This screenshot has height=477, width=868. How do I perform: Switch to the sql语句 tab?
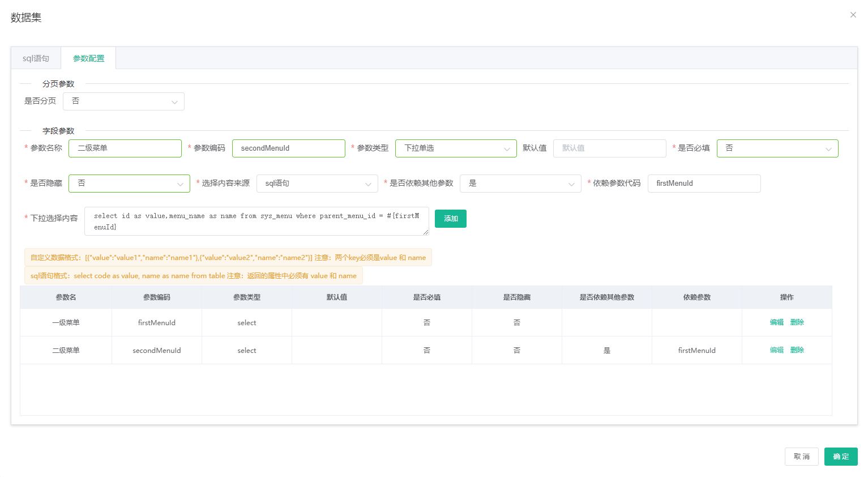click(36, 58)
